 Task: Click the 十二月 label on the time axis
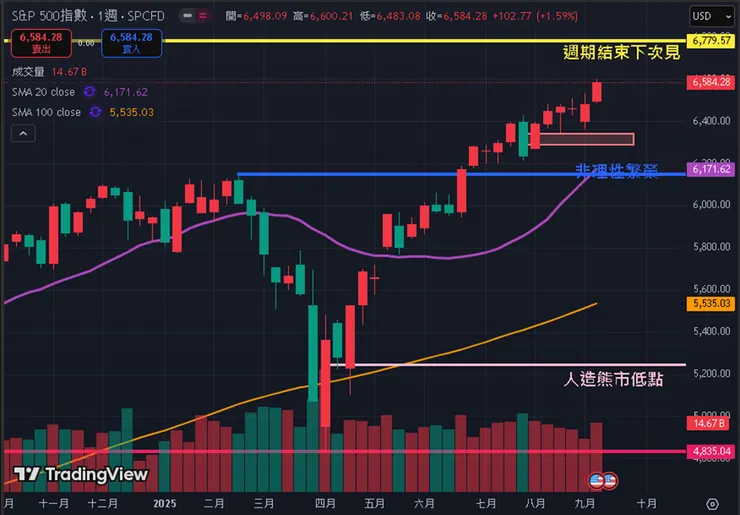(103, 504)
